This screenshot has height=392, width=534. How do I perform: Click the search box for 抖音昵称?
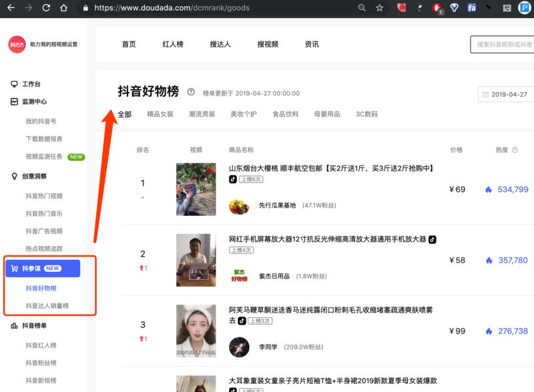(503, 44)
